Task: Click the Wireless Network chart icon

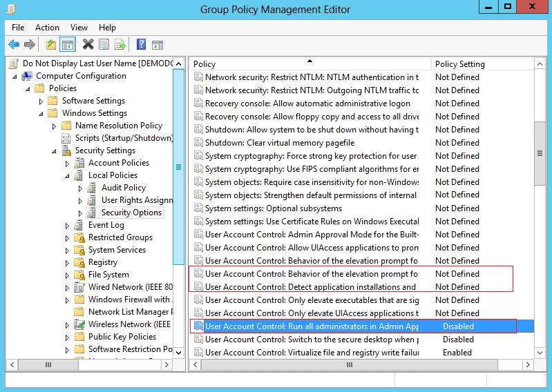Action: [x=79, y=324]
